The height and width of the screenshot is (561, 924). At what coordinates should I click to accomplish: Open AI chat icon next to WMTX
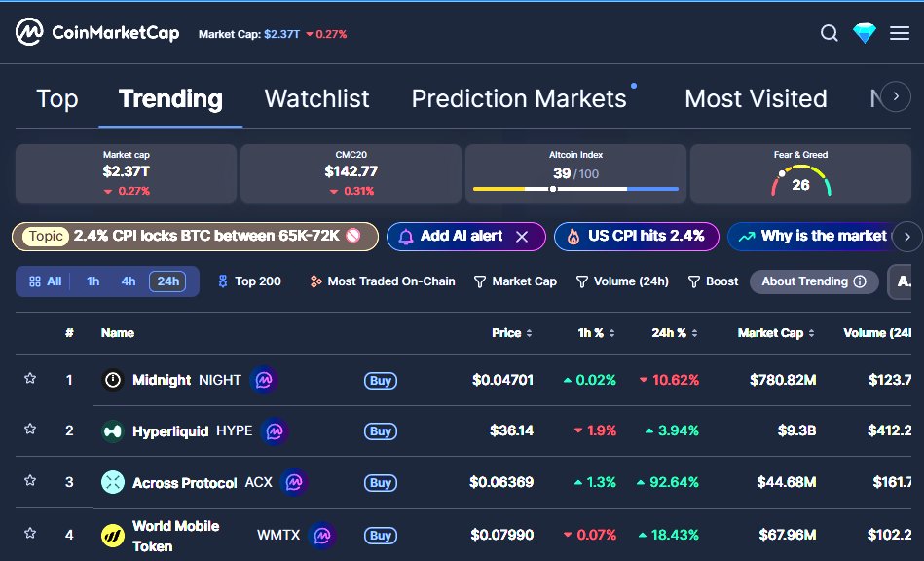click(x=321, y=535)
